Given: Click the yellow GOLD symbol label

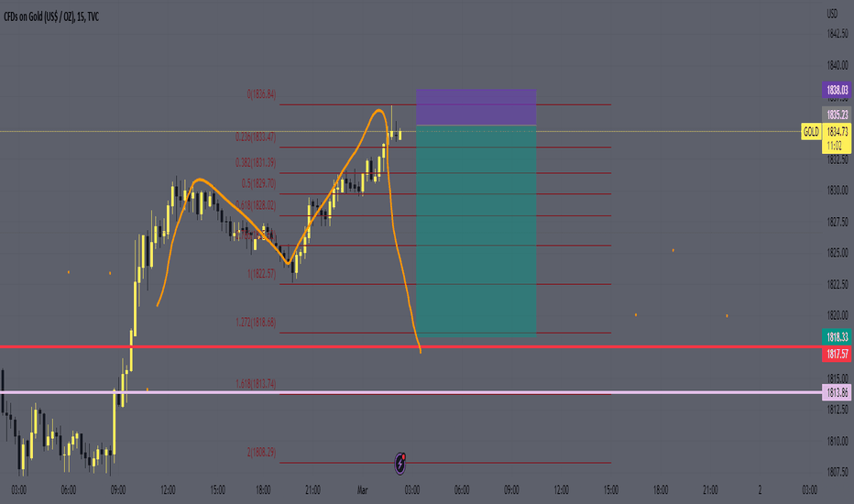Looking at the screenshot, I should [x=810, y=132].
